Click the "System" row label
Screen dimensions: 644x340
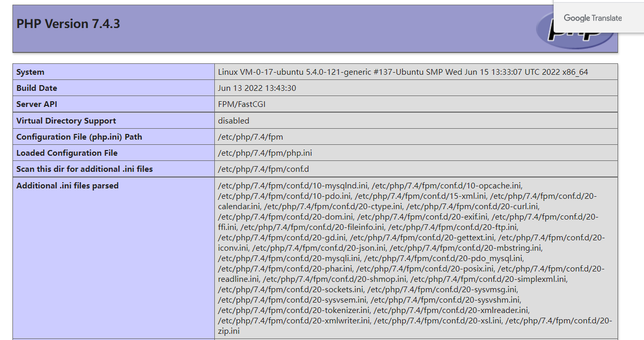[30, 72]
